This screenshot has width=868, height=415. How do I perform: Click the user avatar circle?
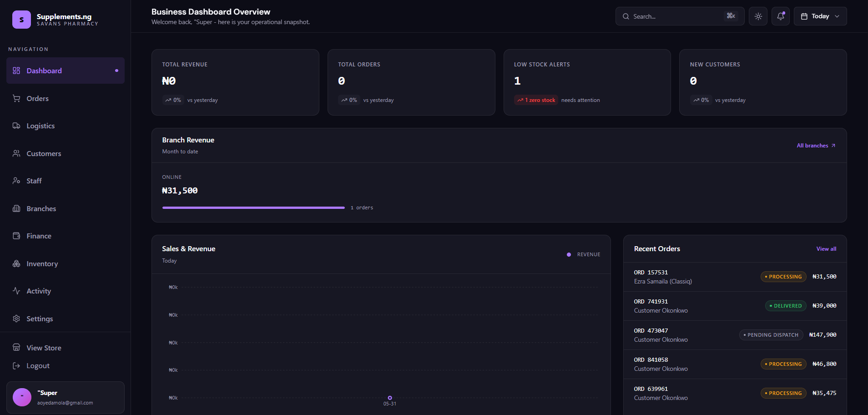(x=22, y=397)
